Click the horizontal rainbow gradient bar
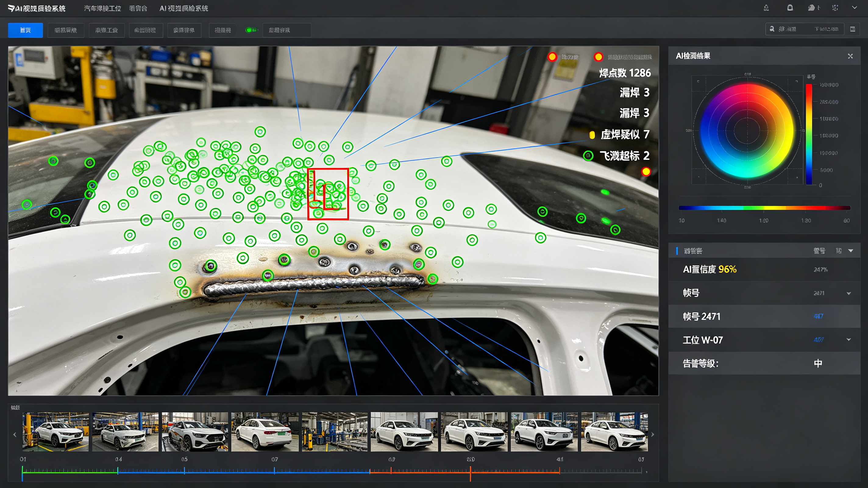The width and height of the screenshot is (868, 488). (764, 208)
